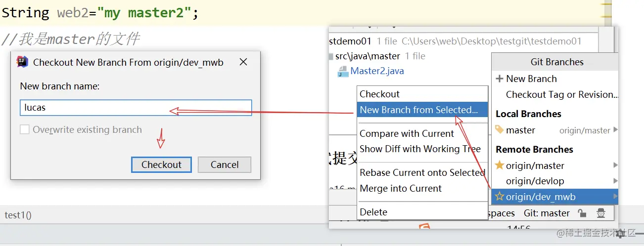
Task: Click the tag icon next to master
Action: click(499, 130)
